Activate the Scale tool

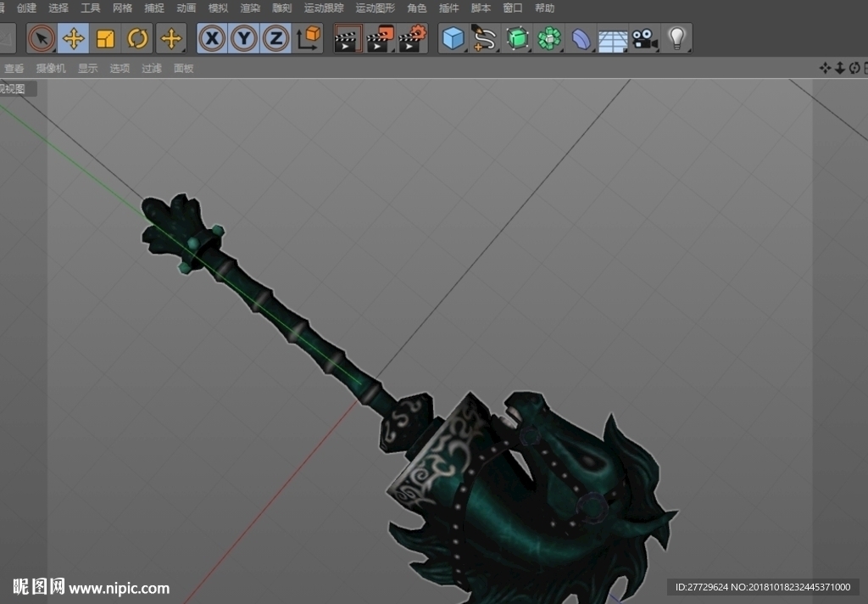click(105, 38)
